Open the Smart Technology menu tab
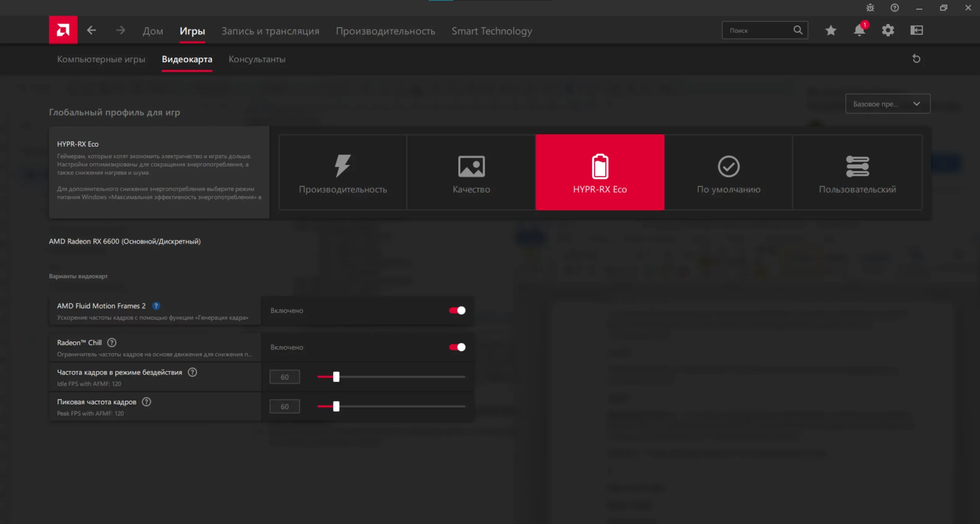Viewport: 980px width, 524px height. tap(492, 31)
